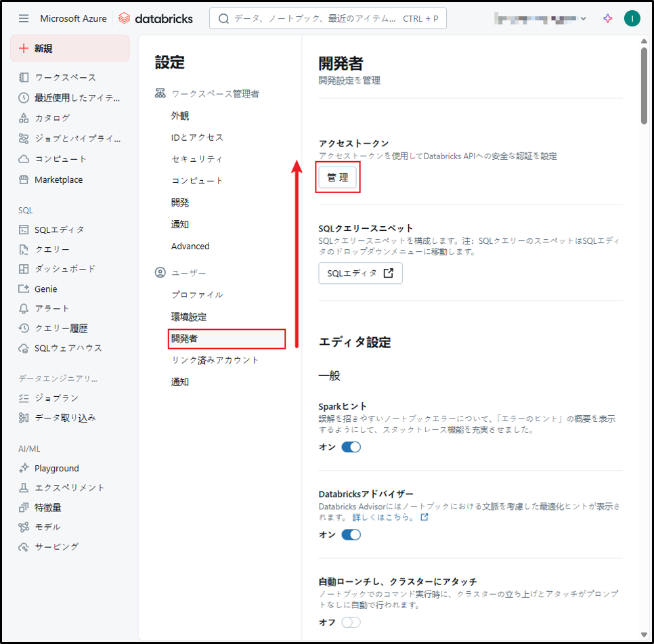Image resolution: width=654 pixels, height=644 pixels.
Task: Open the user avatar menu
Action: pyautogui.click(x=632, y=18)
